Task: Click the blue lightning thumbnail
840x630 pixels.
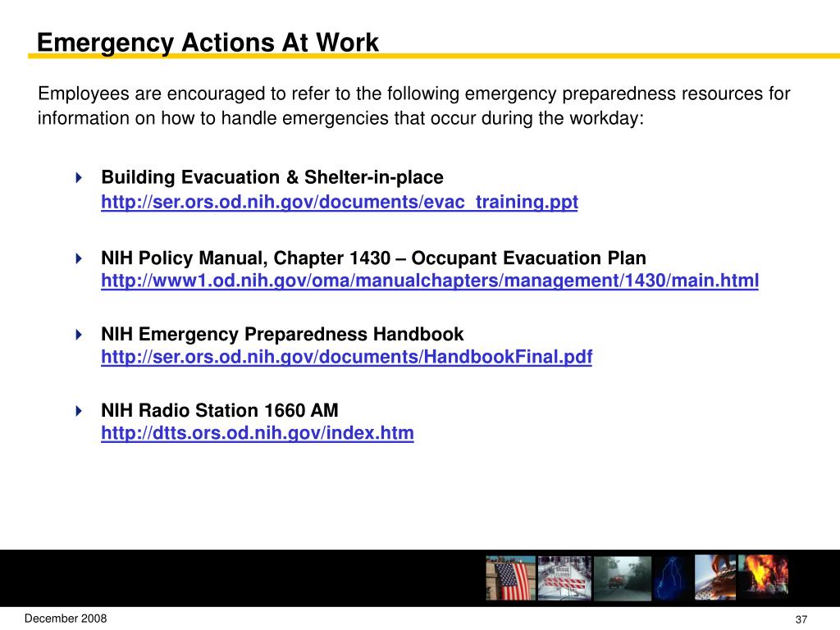Action: (672, 578)
